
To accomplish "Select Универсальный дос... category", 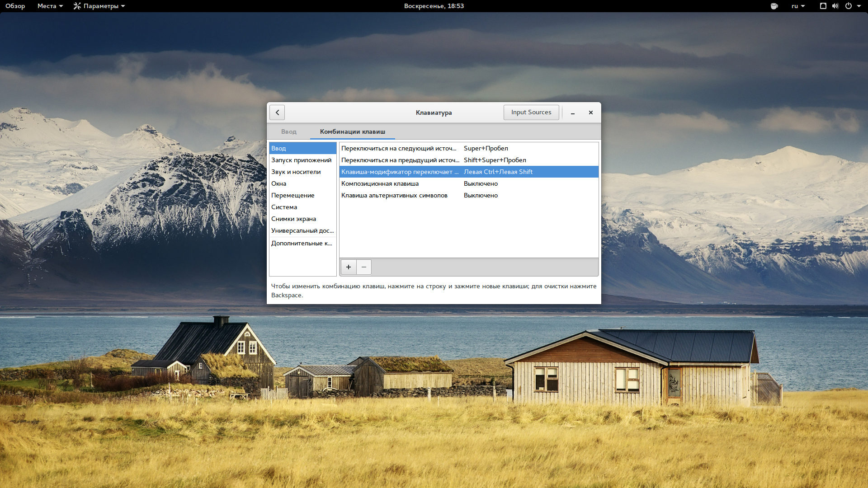I will 303,230.
